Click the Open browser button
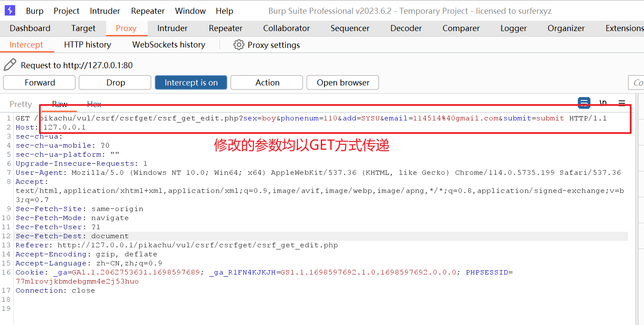The height and width of the screenshot is (325, 644). (x=343, y=82)
